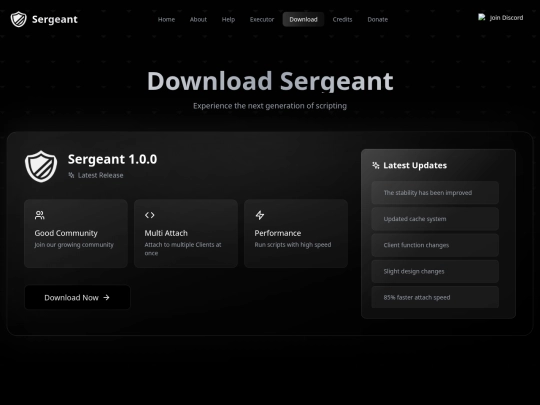Open the Credits page
The height and width of the screenshot is (405, 540).
(x=342, y=19)
